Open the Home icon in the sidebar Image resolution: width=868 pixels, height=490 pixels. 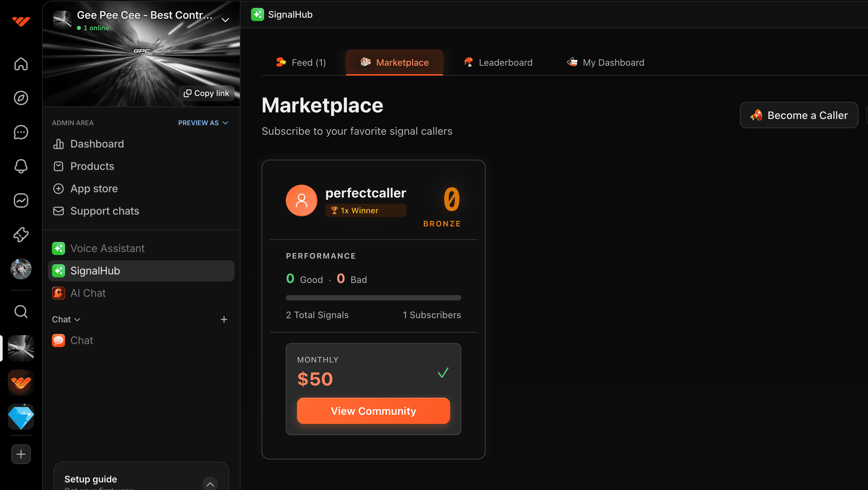coord(21,64)
